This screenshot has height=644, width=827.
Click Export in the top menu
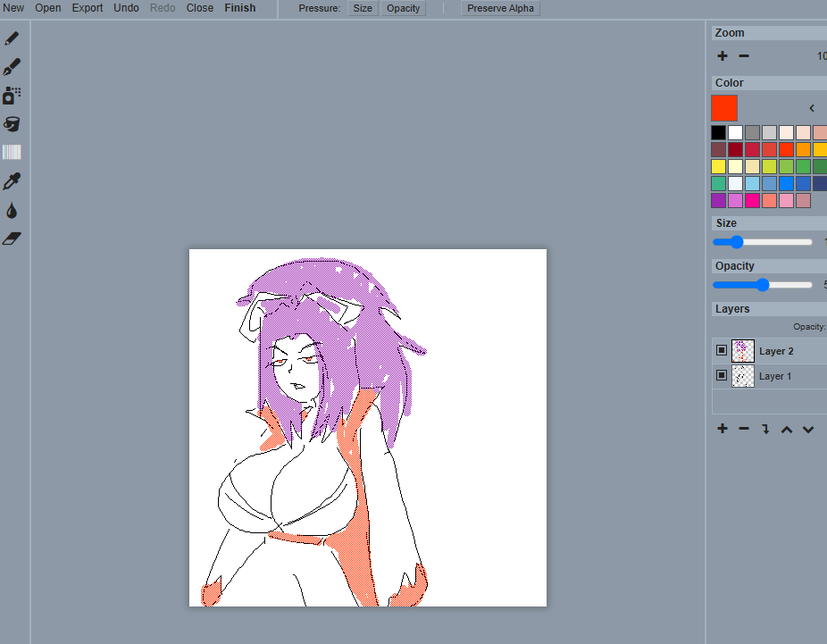coord(88,8)
